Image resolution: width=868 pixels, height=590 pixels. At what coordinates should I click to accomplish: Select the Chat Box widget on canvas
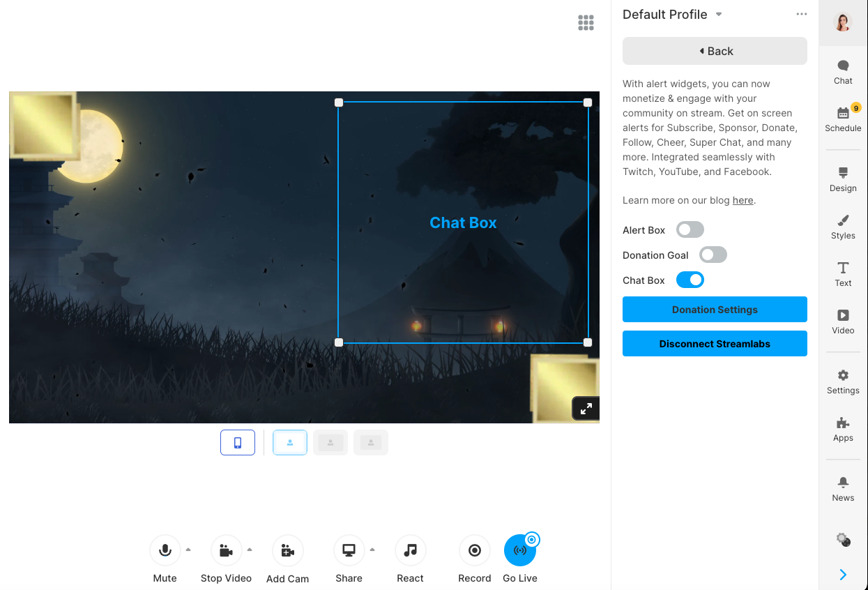(x=463, y=222)
